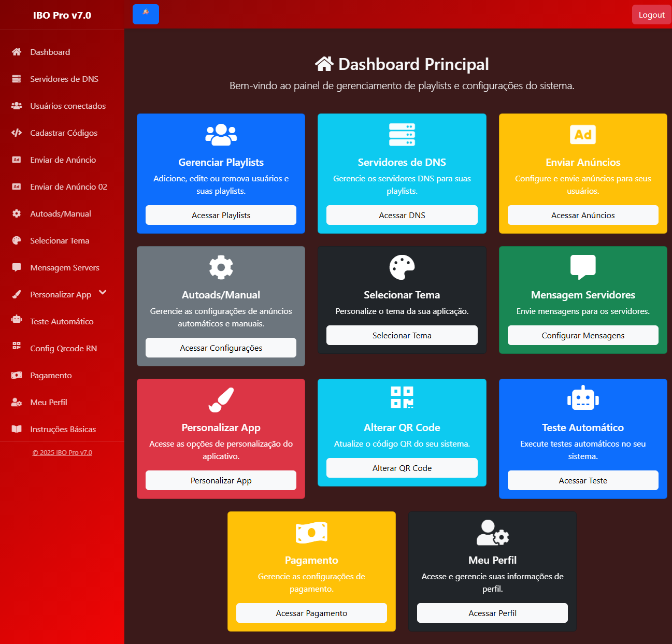672x644 pixels.
Task: Click the money bill icon on Pagamento card
Action: (x=311, y=533)
